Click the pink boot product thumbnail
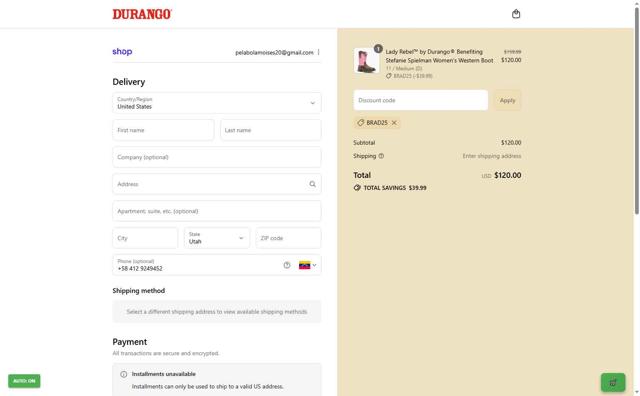The width and height of the screenshot is (640, 396). (x=367, y=61)
